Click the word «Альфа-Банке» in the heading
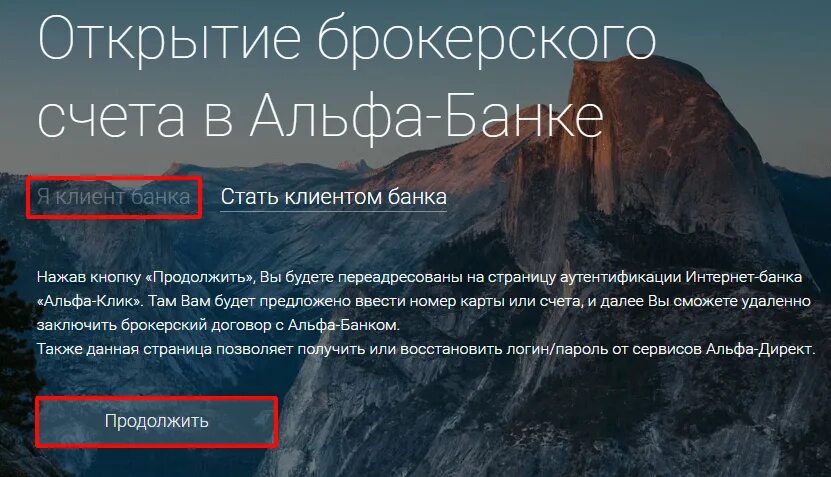The height and width of the screenshot is (477, 831). pyautogui.click(x=427, y=117)
